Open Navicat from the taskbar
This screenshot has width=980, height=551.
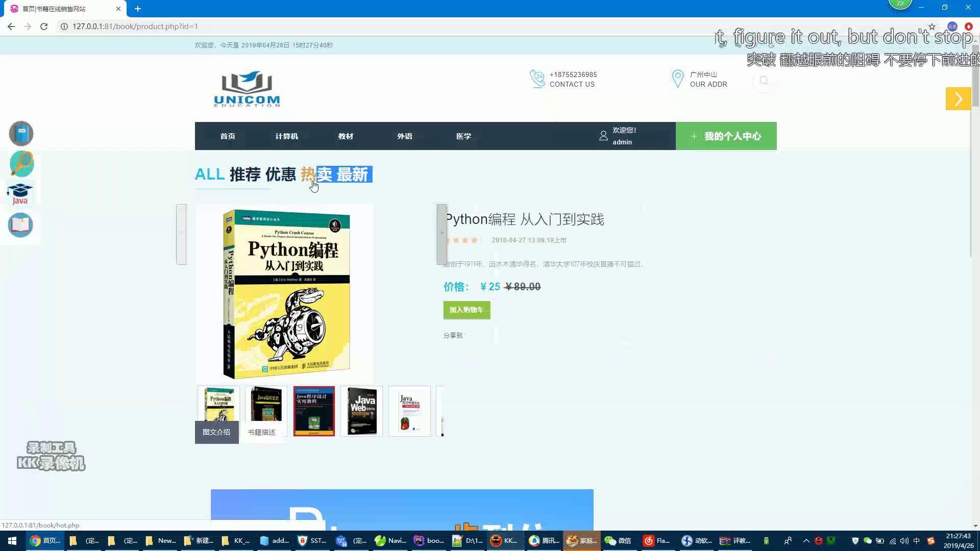pos(390,541)
